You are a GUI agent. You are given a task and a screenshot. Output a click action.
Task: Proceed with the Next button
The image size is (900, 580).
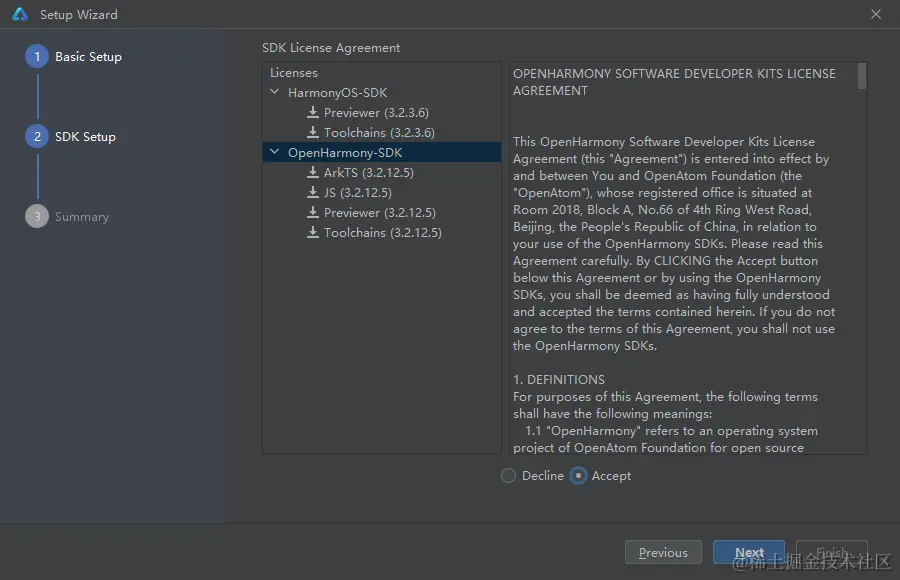(x=749, y=552)
